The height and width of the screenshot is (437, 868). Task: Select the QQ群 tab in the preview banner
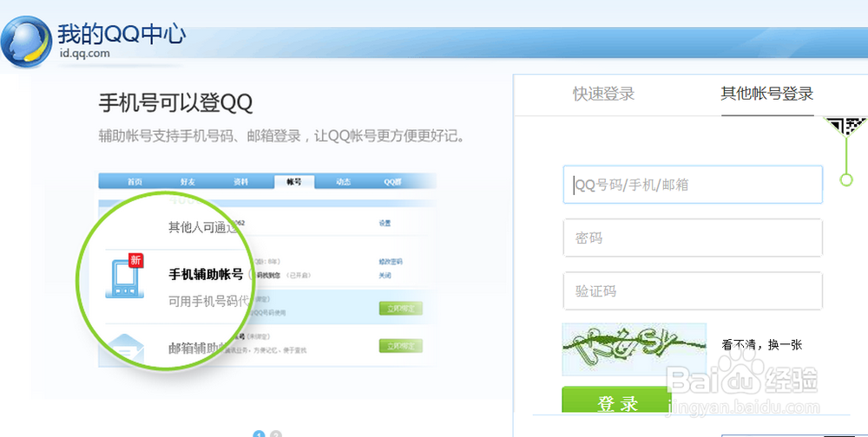point(392,181)
